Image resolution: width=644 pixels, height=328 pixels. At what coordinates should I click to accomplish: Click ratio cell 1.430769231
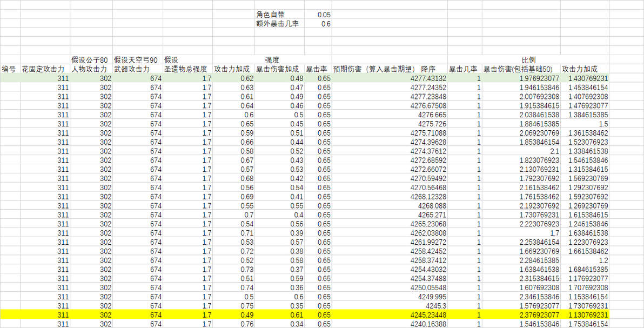[585, 78]
